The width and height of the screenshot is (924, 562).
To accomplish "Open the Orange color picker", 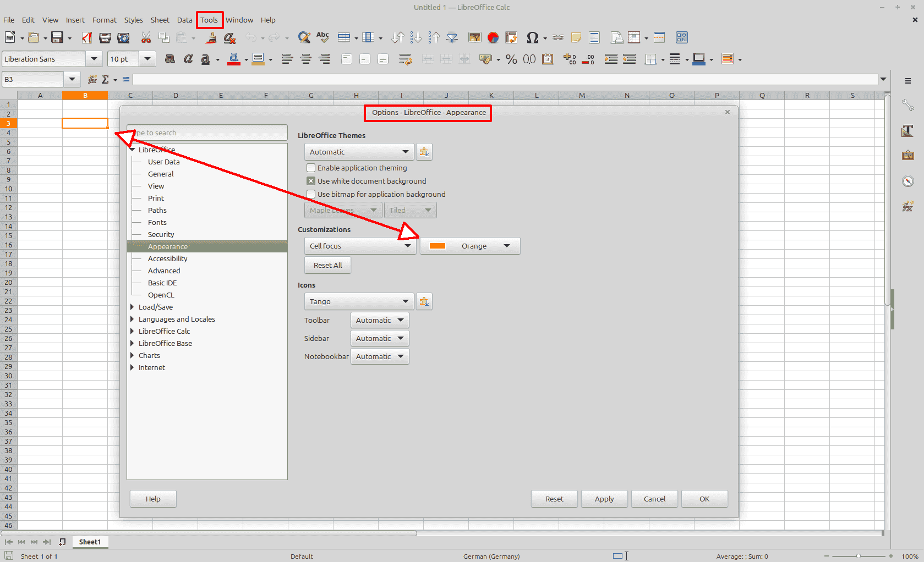I will (x=470, y=246).
